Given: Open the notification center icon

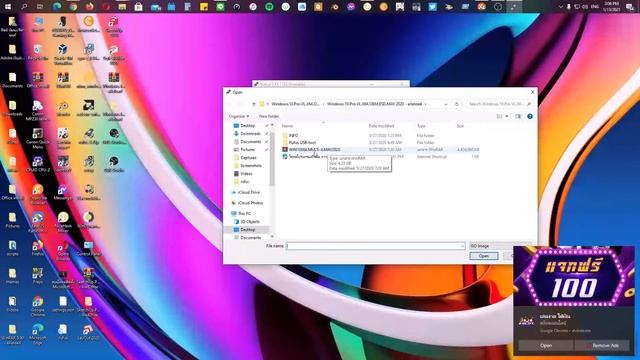Looking at the screenshot, I should pos(630,7).
